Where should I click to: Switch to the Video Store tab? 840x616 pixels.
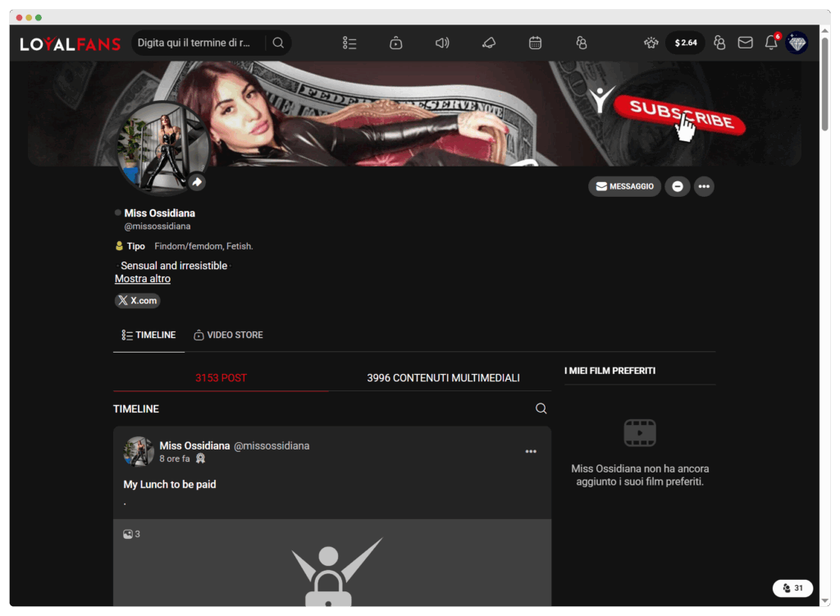[228, 335]
